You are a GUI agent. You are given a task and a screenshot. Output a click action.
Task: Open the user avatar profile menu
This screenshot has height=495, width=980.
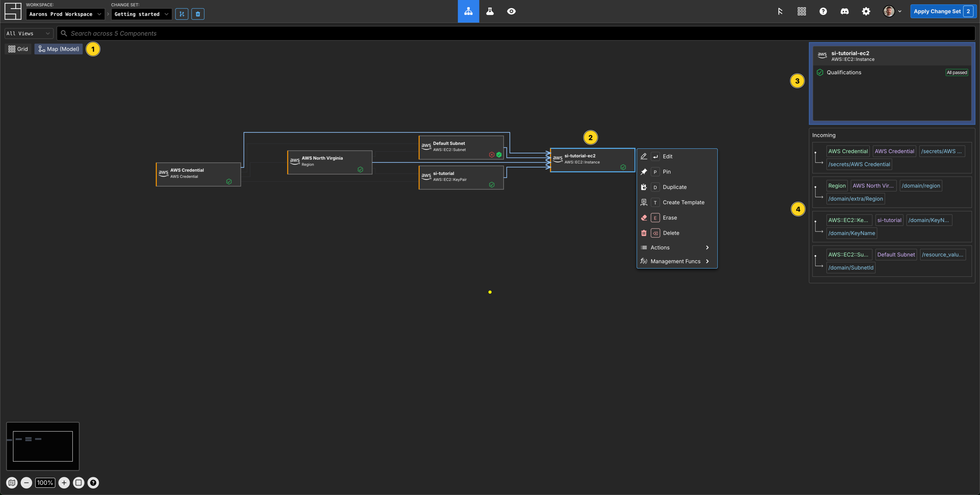[892, 11]
